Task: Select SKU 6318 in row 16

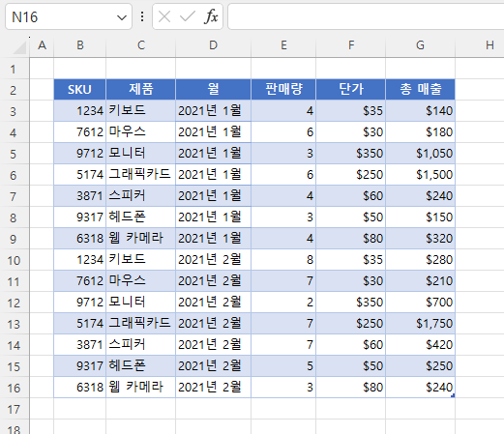Action: pyautogui.click(x=80, y=388)
